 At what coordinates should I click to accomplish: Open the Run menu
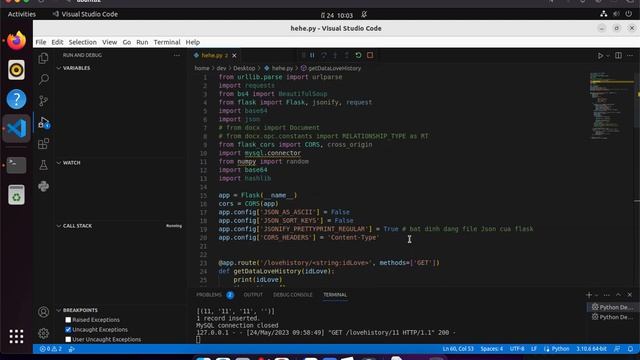click(x=142, y=42)
